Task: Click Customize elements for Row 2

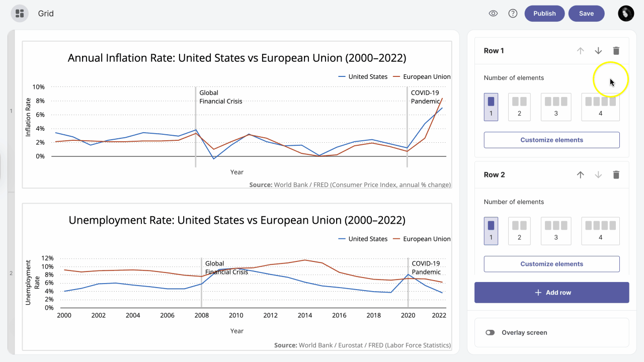Action: [x=551, y=264]
